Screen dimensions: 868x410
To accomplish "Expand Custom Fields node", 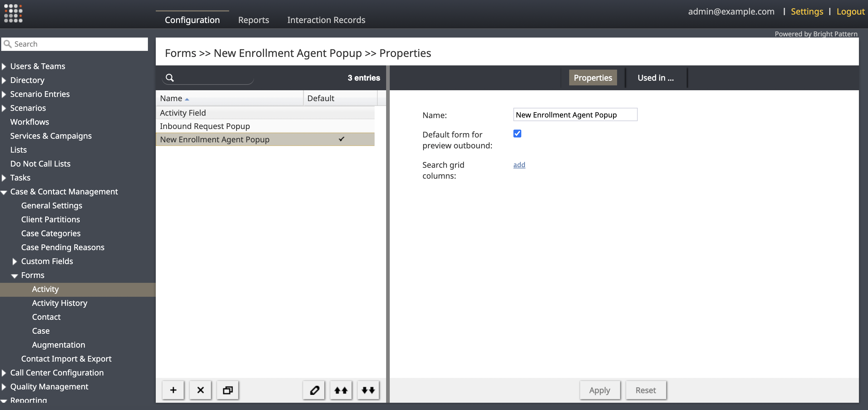I will (15, 262).
